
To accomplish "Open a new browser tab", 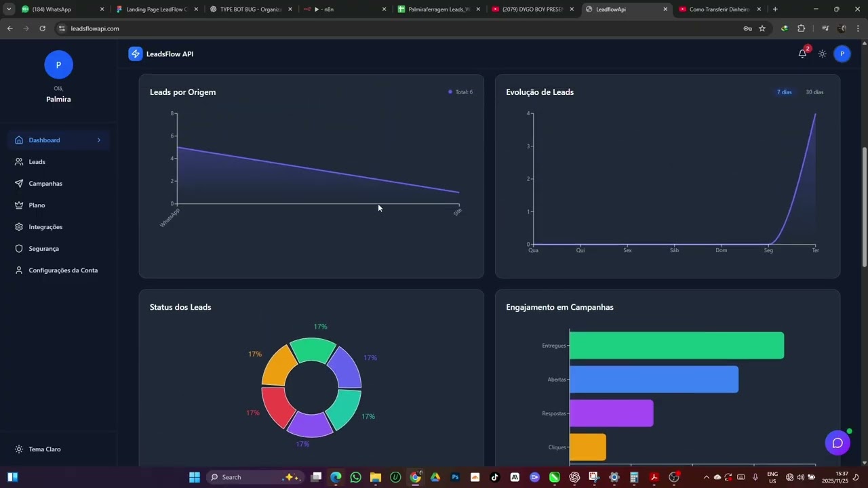I will click(775, 9).
